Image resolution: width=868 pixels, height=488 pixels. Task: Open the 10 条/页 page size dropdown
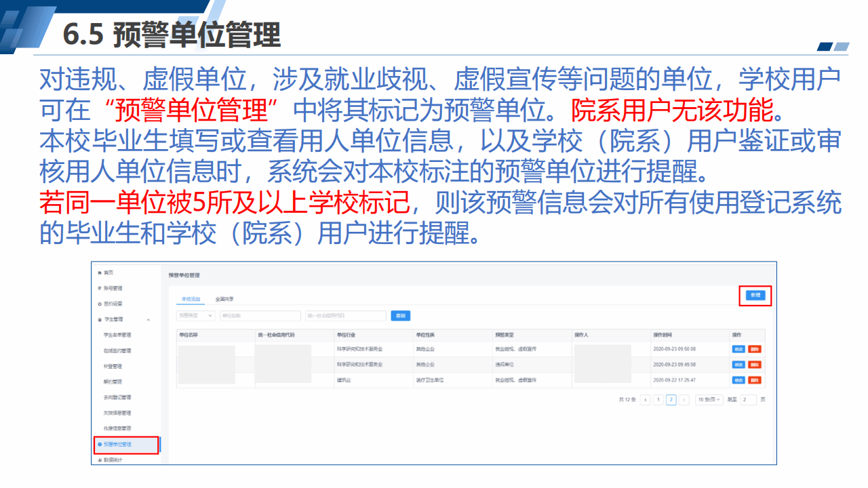(x=709, y=400)
